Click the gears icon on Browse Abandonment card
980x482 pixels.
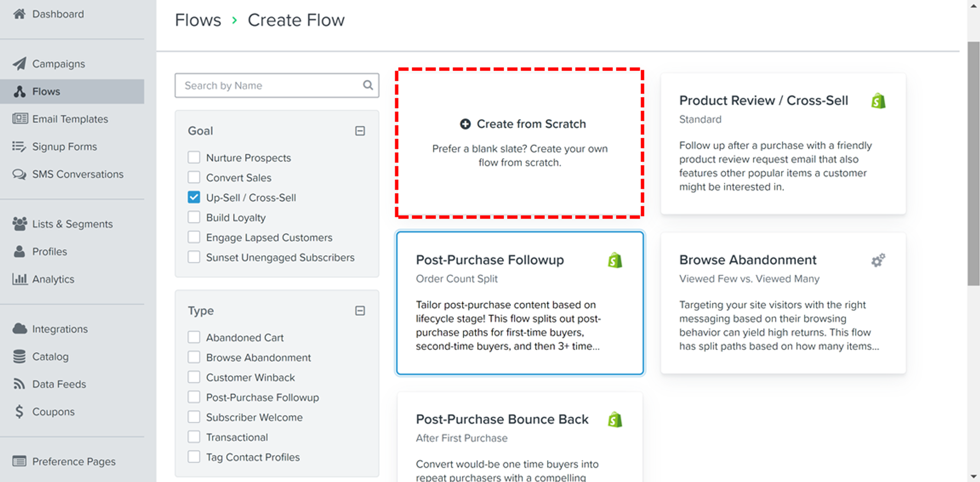point(878,260)
